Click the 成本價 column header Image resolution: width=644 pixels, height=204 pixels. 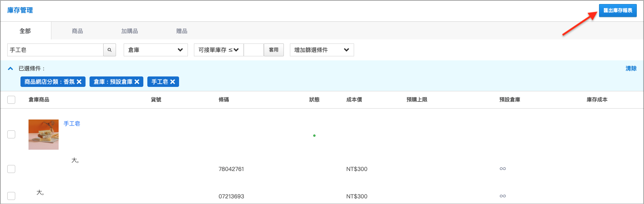[354, 100]
